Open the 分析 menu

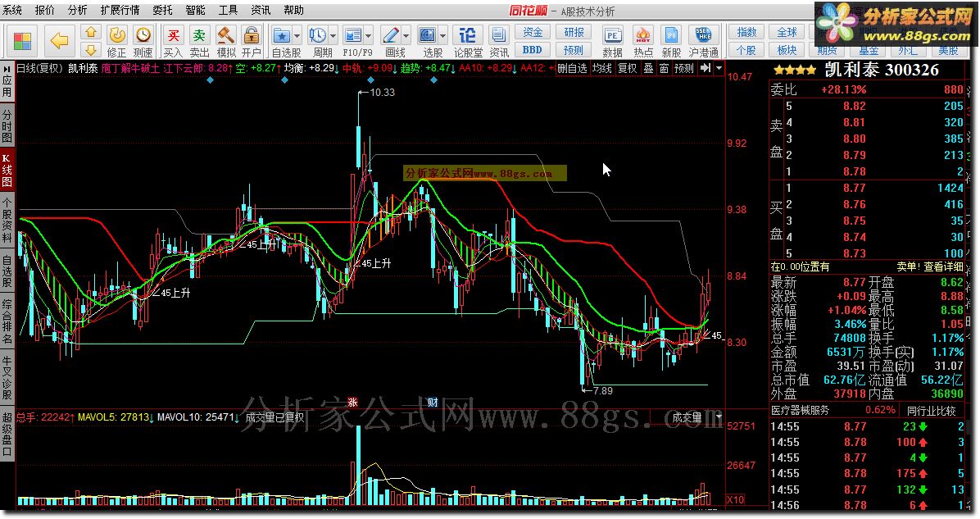click(x=78, y=10)
